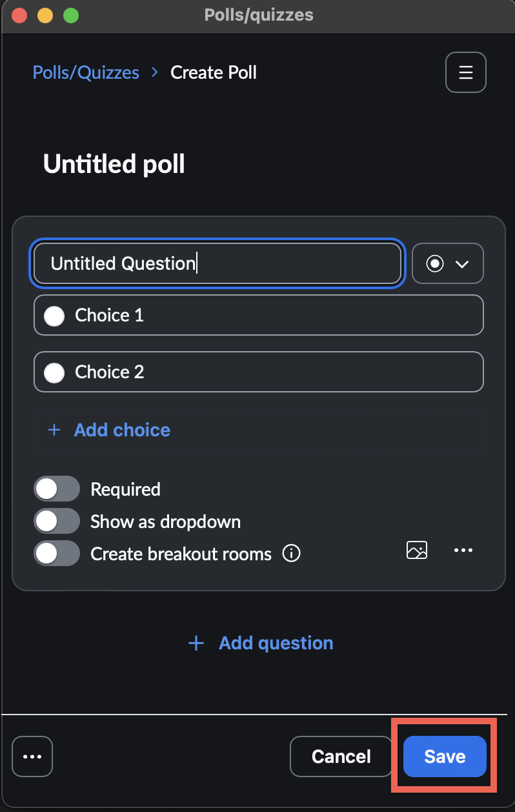
Task: Click the info icon beside Create breakout rooms
Action: coord(291,553)
